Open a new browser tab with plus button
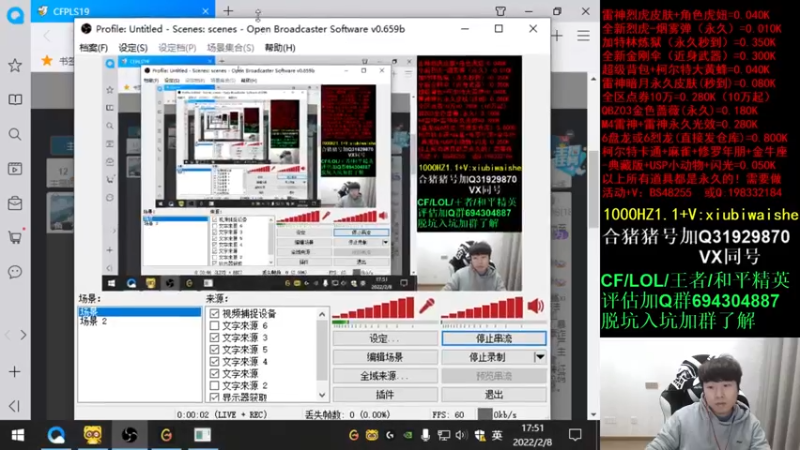The image size is (800, 450). (x=228, y=11)
